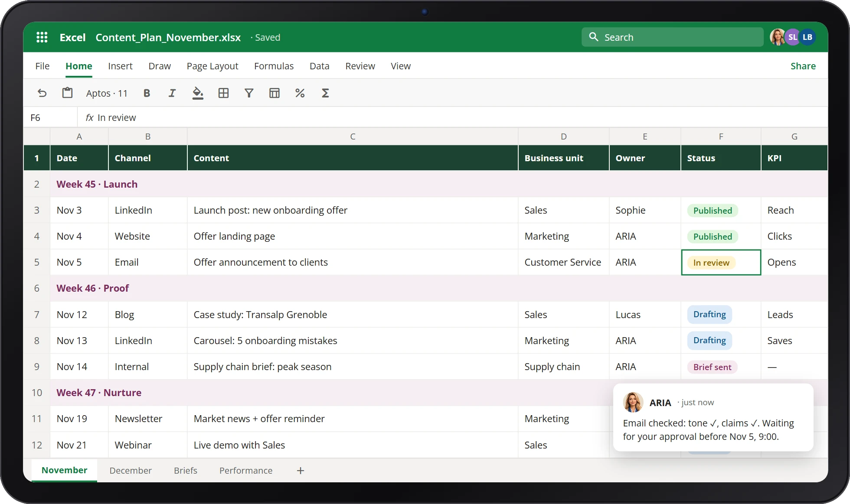The image size is (850, 504).
Task: Click the Search input field
Action: pos(672,37)
